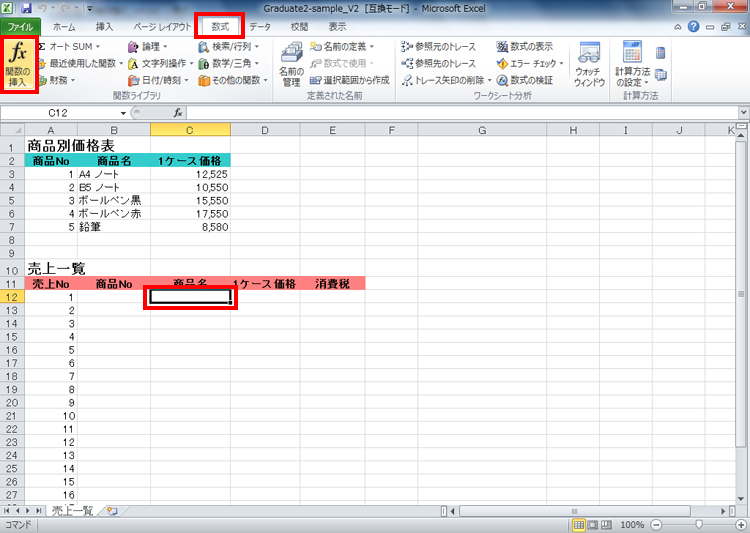
Task: Click the horizontal scrollbar
Action: click(x=574, y=511)
